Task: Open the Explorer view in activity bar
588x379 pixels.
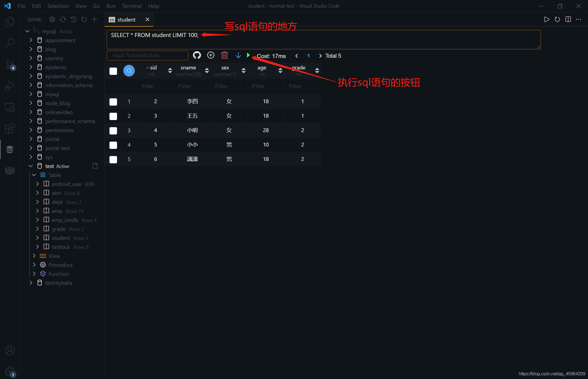Action: (x=10, y=22)
